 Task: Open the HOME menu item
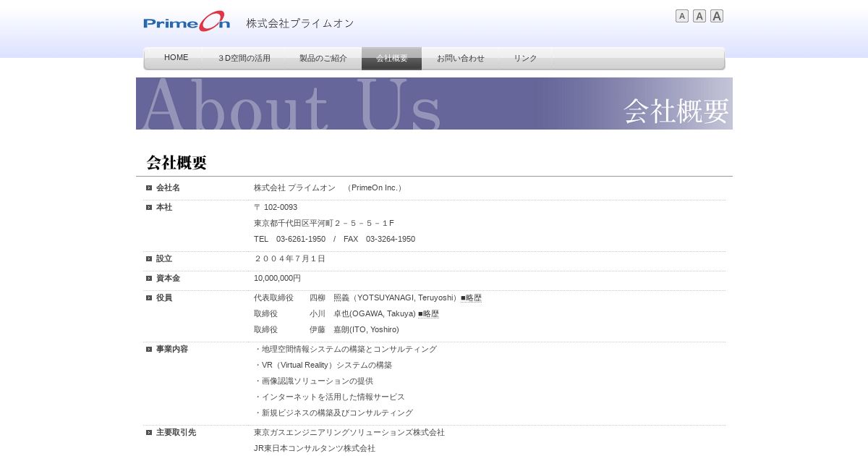click(176, 58)
